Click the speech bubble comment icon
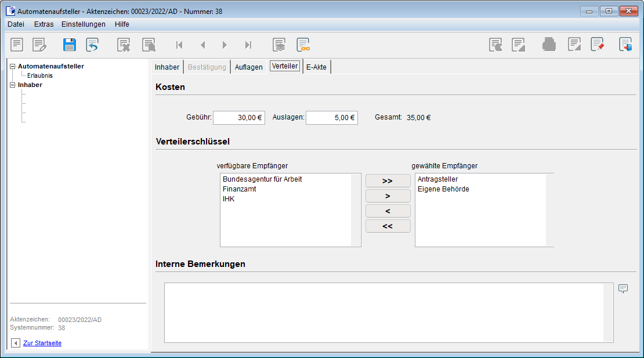Screen dimensions: 644x358 623,288
